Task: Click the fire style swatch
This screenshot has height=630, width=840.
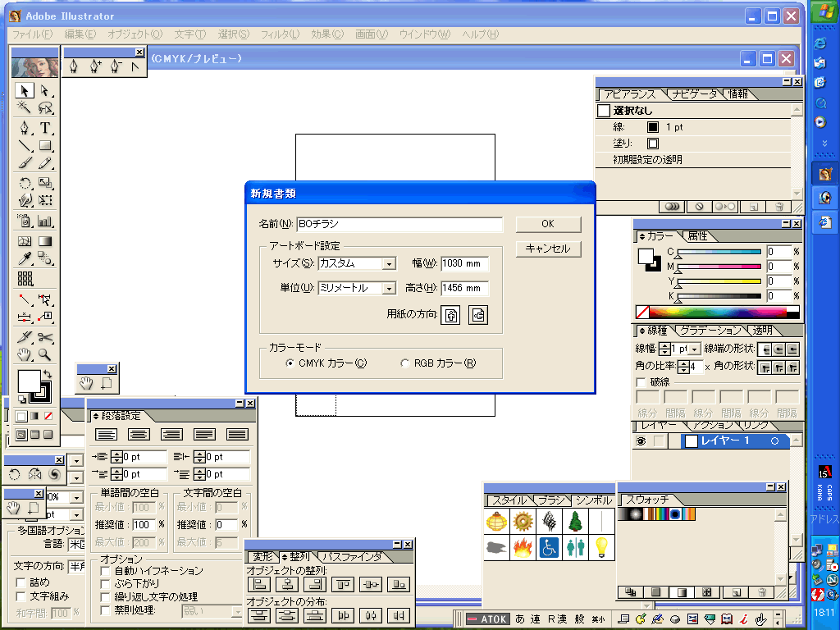Action: pyautogui.click(x=522, y=548)
